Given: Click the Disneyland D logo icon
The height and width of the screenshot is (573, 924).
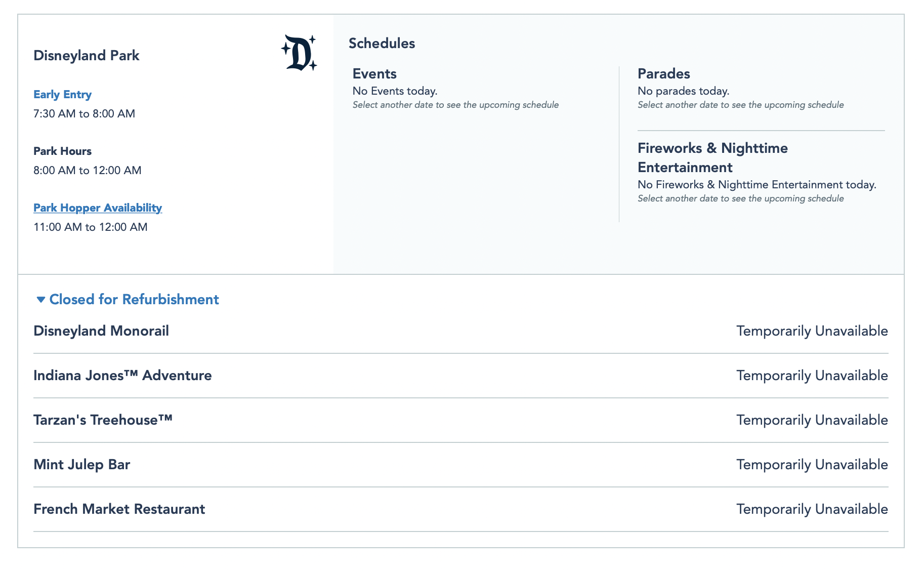Looking at the screenshot, I should pos(299,53).
